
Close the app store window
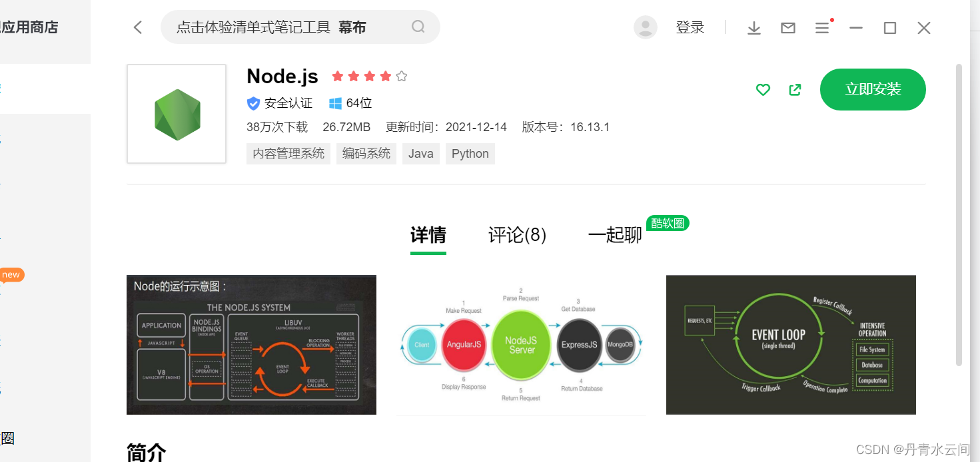[x=924, y=28]
